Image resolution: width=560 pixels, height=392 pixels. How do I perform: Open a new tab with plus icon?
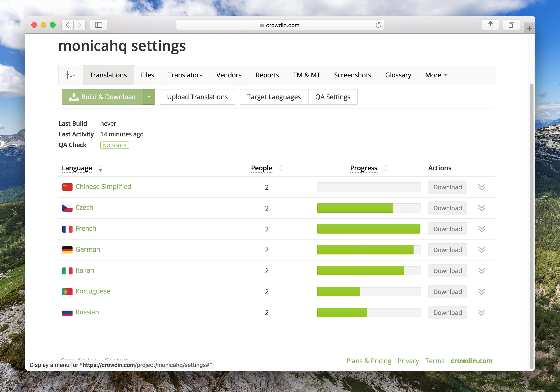pyautogui.click(x=529, y=29)
